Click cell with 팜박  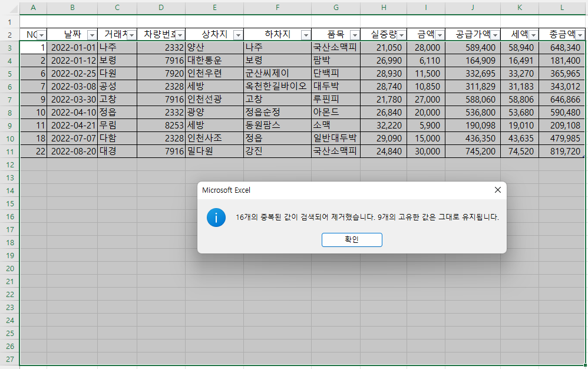pos(336,60)
